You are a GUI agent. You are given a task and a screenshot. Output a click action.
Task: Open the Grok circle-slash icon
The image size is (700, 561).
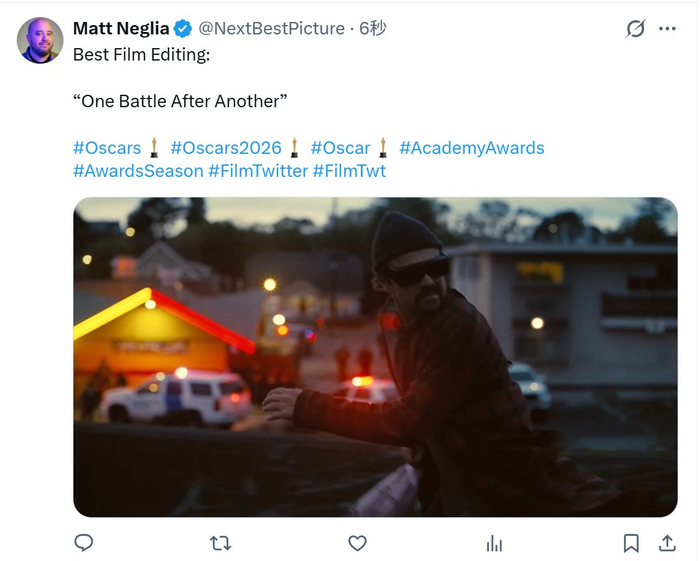[x=635, y=29]
